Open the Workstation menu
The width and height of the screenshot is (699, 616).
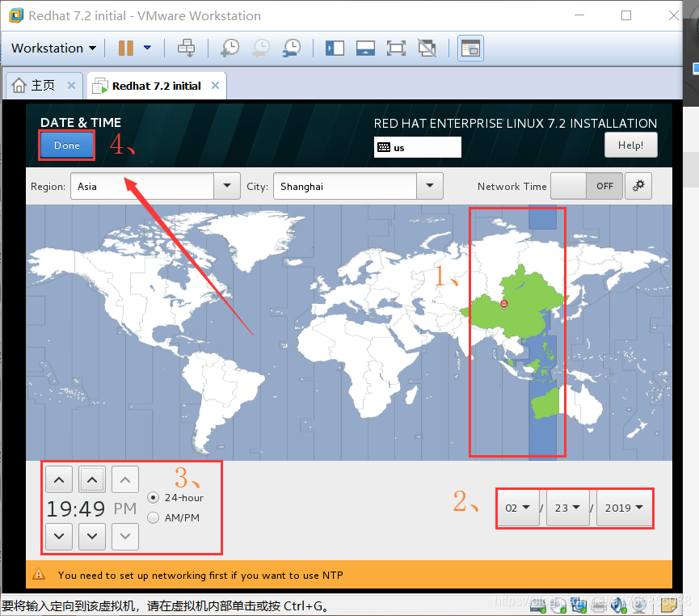coord(53,49)
